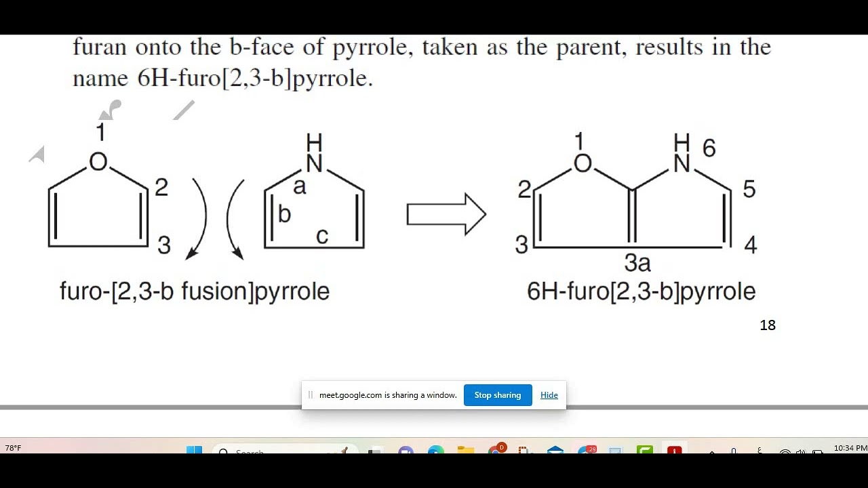Viewport: 868px width, 488px height.
Task: Click the face label 'b' in the pyrrole ring
Action: point(284,214)
